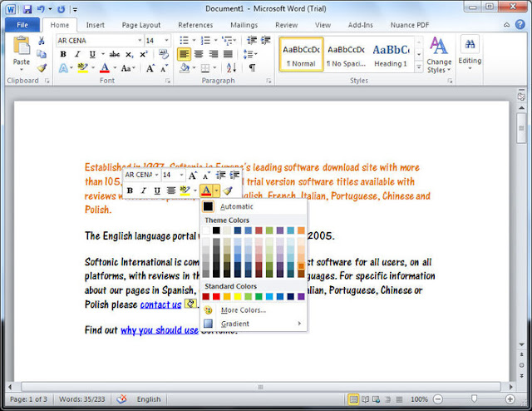The image size is (532, 411).
Task: Switch to the Insert tab
Action: (x=95, y=25)
